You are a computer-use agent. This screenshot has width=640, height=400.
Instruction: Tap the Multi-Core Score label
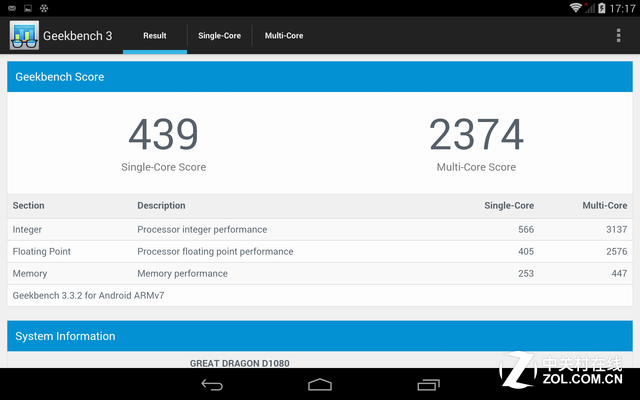click(x=476, y=167)
